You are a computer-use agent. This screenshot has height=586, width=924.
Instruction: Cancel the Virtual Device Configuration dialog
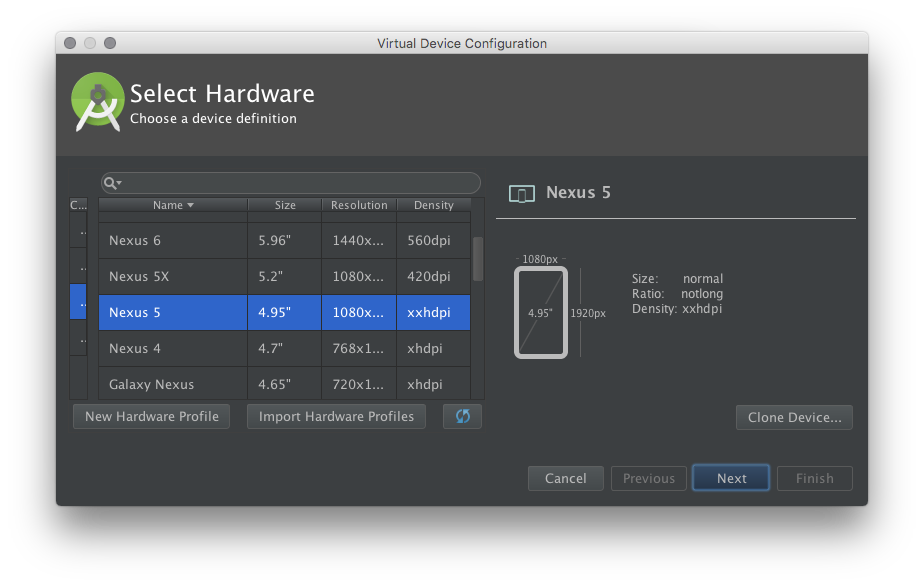pyautogui.click(x=565, y=478)
